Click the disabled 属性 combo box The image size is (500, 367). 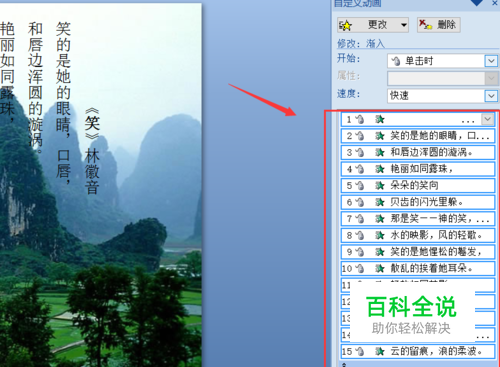[443, 78]
